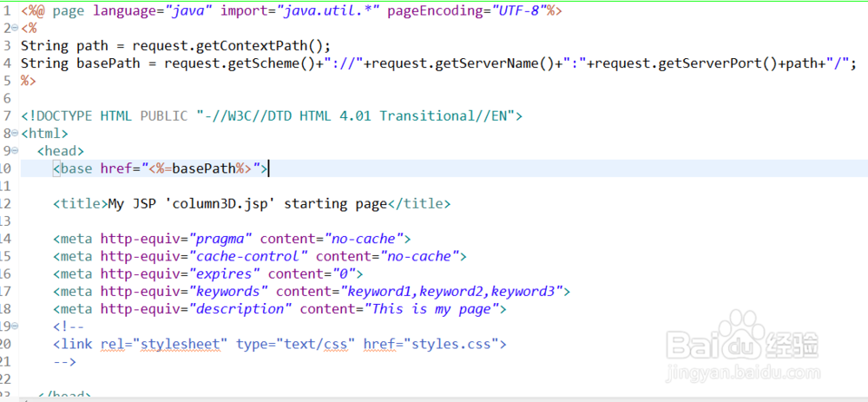
Task: Click the "My JSP 'column3D.jsp' starting page" title text
Action: click(x=247, y=204)
